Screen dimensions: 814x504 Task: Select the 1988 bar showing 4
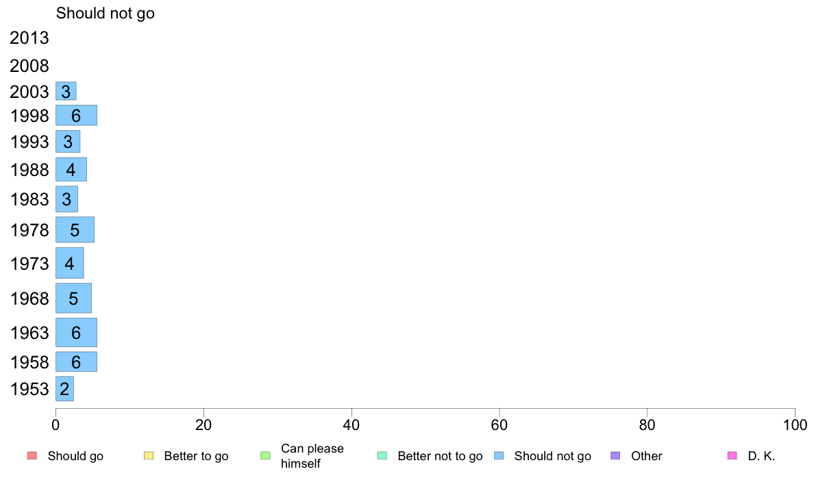pos(71,170)
